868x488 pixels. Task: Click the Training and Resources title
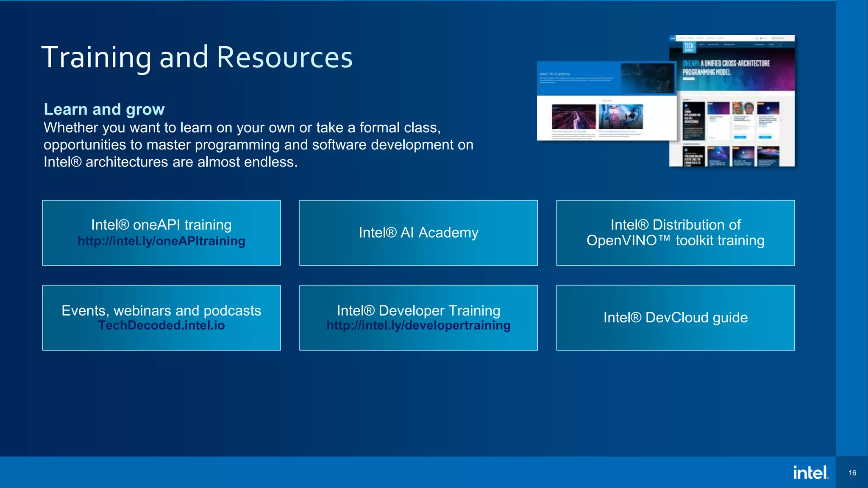[197, 57]
